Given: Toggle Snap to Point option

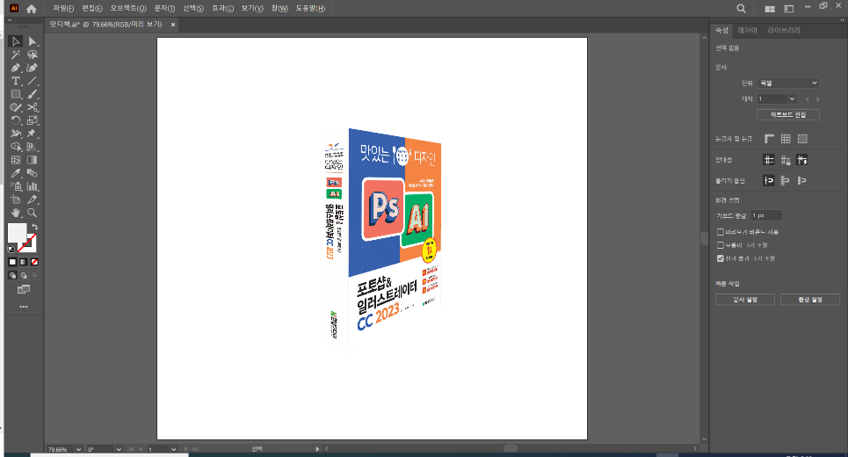Looking at the screenshot, I should (x=768, y=181).
